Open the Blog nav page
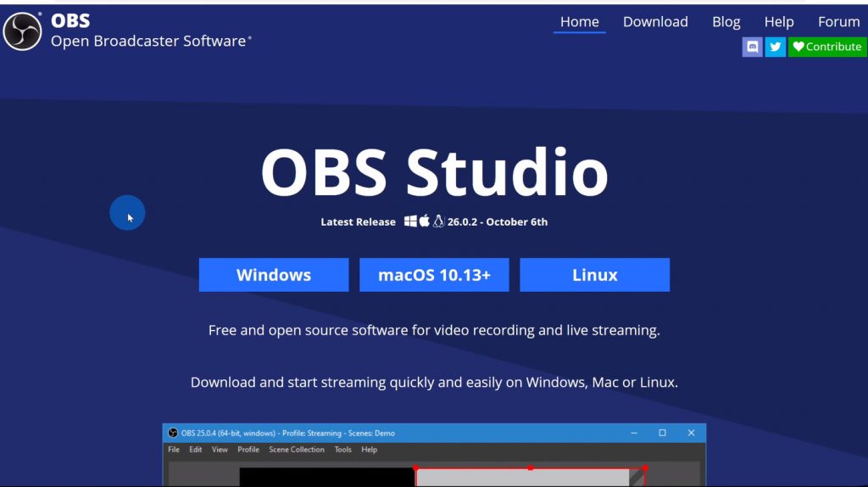This screenshot has width=868, height=487. pyautogui.click(x=726, y=21)
